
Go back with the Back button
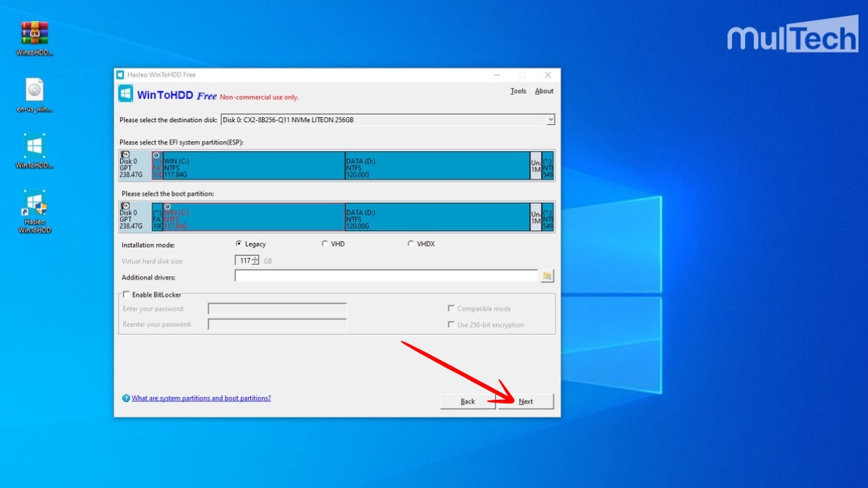[468, 401]
